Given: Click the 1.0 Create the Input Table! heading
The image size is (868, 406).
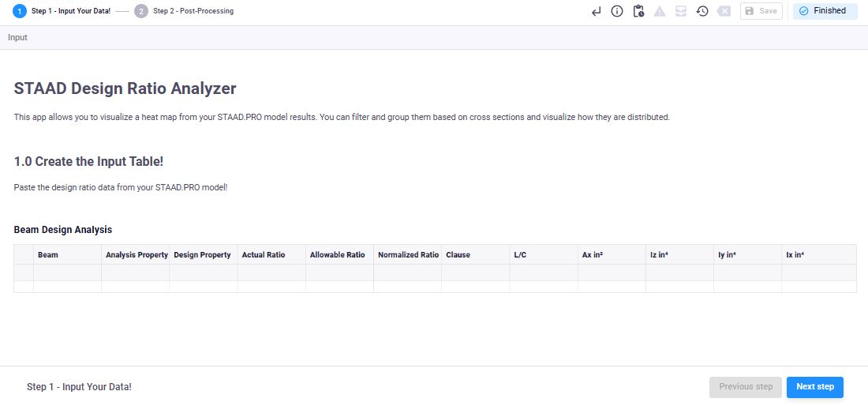Looking at the screenshot, I should [x=88, y=162].
